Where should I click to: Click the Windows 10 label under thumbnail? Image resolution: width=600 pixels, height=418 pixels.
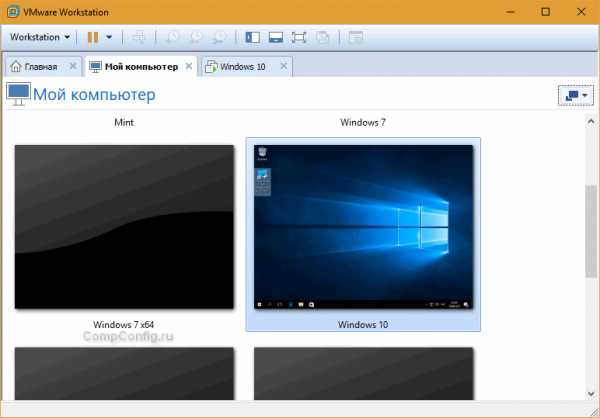[x=363, y=325]
